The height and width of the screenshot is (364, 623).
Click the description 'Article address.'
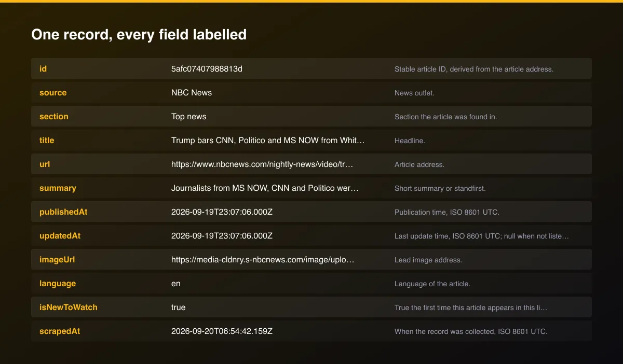tap(419, 164)
